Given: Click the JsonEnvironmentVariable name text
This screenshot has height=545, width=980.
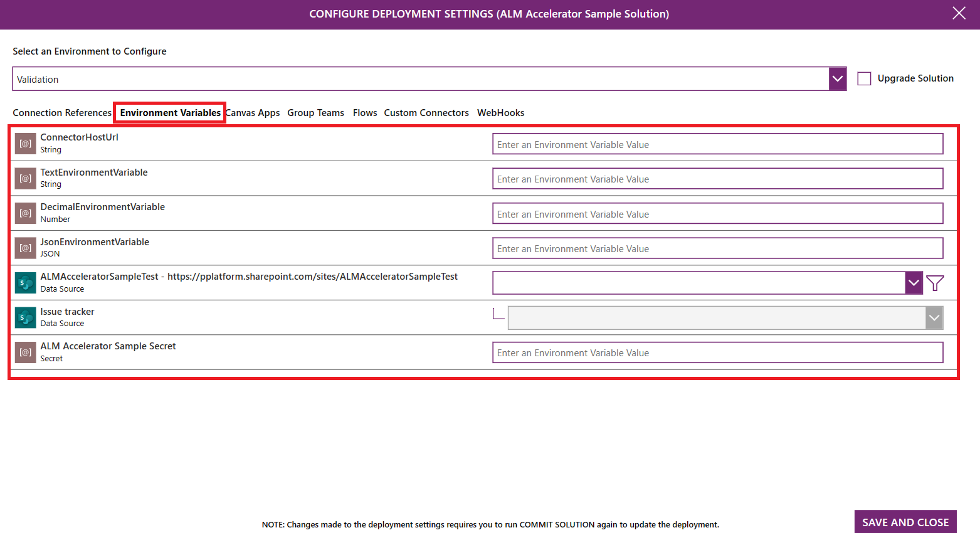Looking at the screenshot, I should tap(95, 242).
